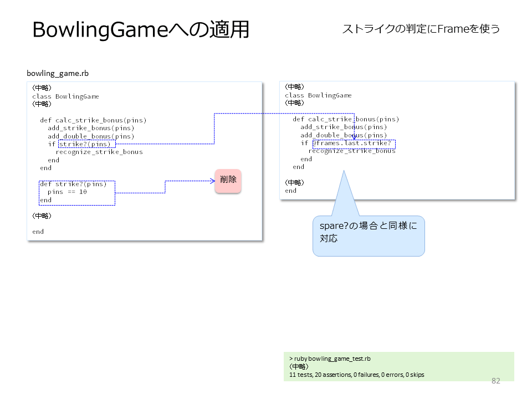The image size is (532, 399).
Task: Click "add_double_bonus(pins)" in left code
Action: tap(91, 136)
